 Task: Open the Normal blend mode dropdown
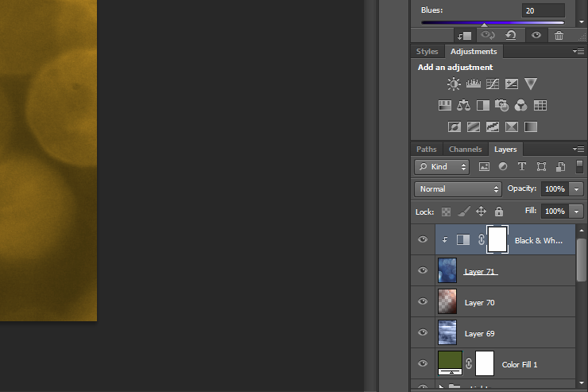pyautogui.click(x=458, y=189)
